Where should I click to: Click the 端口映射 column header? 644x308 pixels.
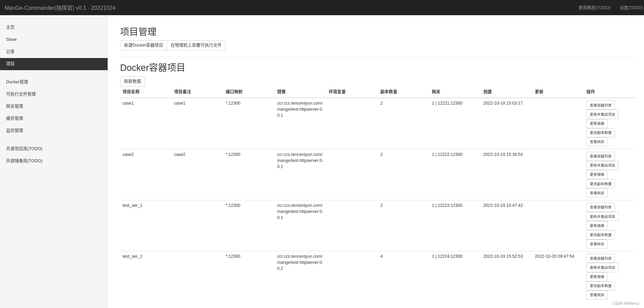(234, 92)
